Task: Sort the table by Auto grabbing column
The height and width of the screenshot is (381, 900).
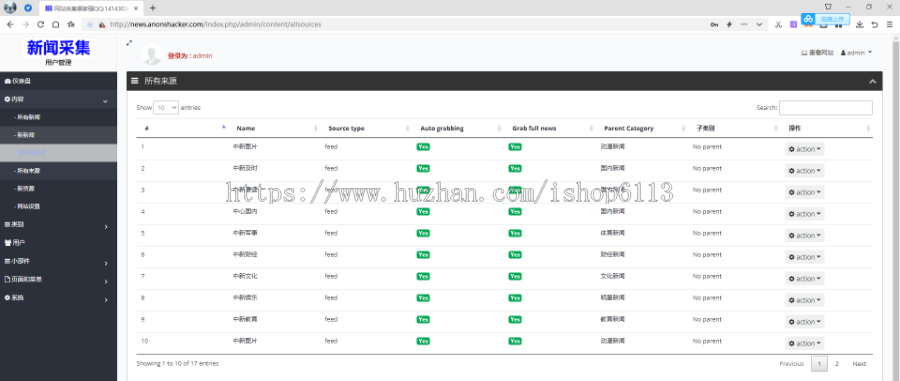Action: [457, 129]
